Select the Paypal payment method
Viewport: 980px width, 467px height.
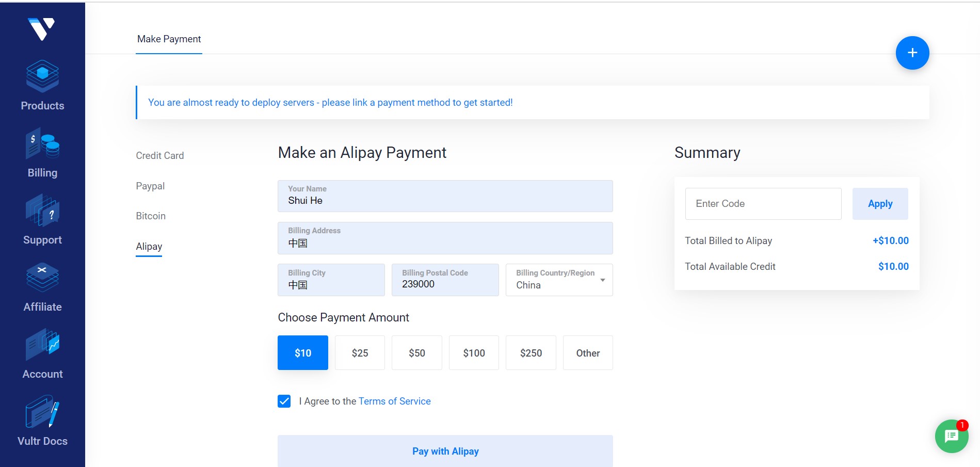click(x=150, y=186)
